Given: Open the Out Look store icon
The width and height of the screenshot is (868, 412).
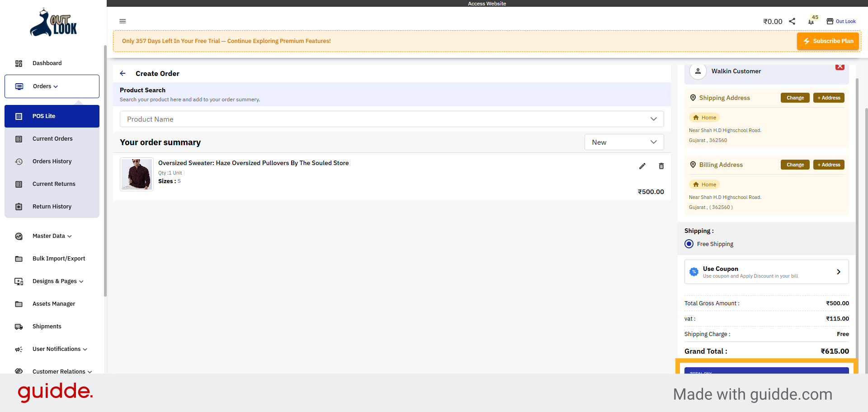Looking at the screenshot, I should 830,21.
